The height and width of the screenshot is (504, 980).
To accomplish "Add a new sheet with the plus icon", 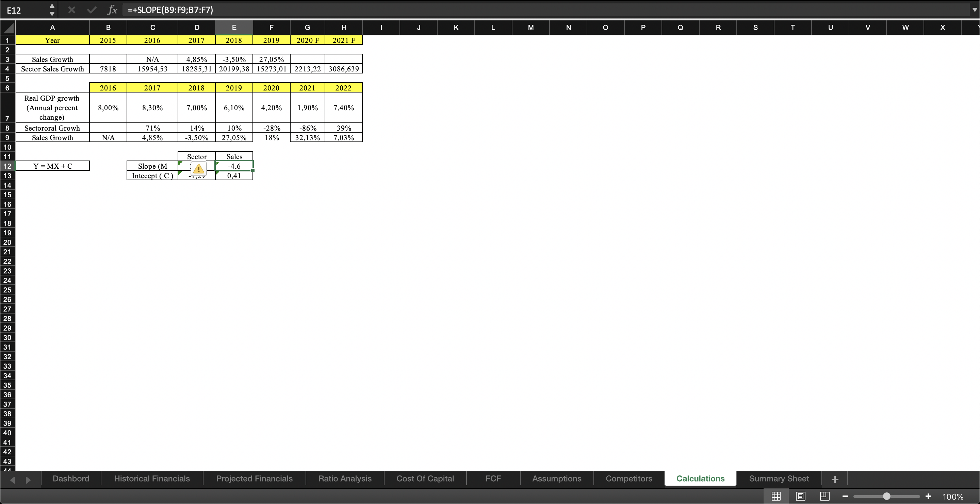I will point(834,478).
